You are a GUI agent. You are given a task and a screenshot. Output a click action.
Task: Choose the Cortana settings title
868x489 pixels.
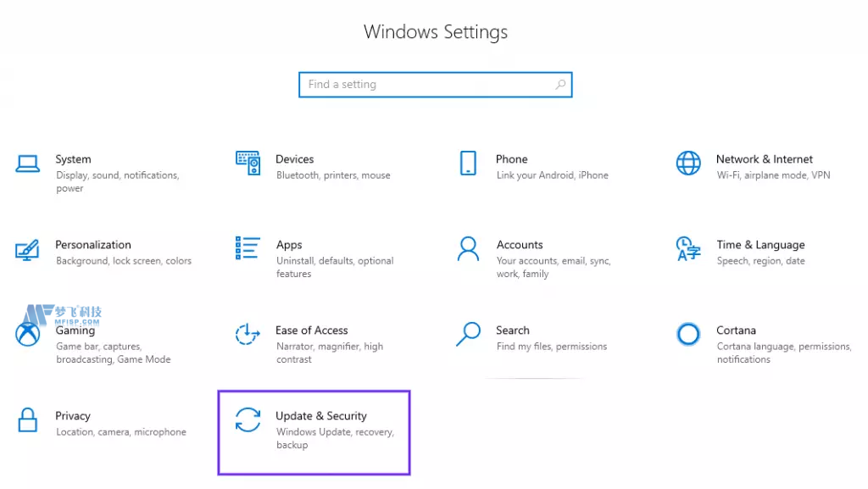tap(736, 331)
